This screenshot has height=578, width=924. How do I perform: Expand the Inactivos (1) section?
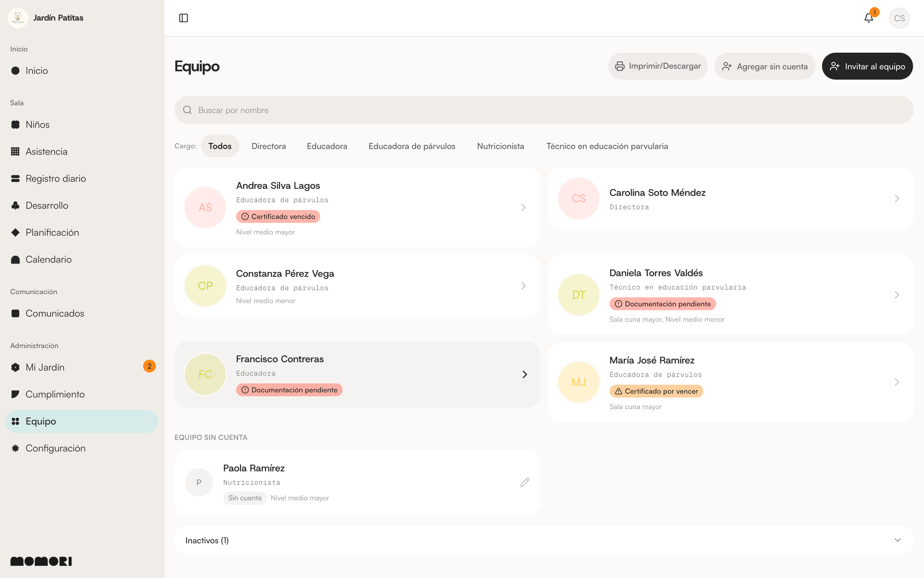[544, 540]
